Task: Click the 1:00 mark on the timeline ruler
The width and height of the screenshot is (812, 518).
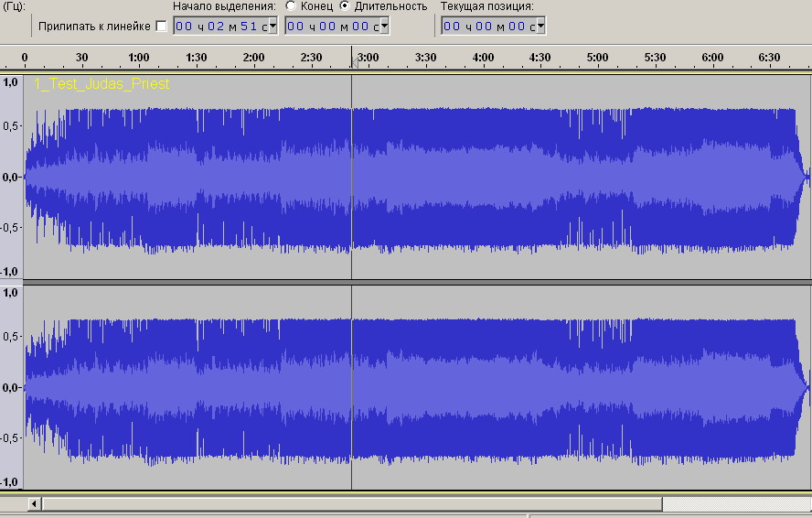Action: 139,59
